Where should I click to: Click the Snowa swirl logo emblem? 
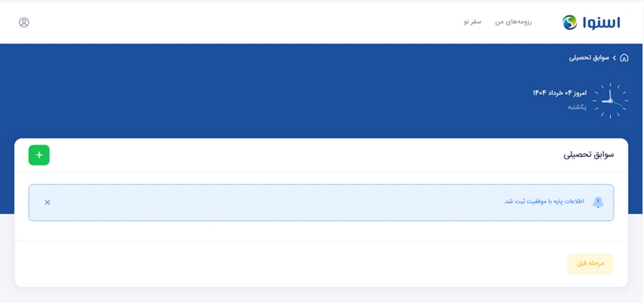point(570,23)
